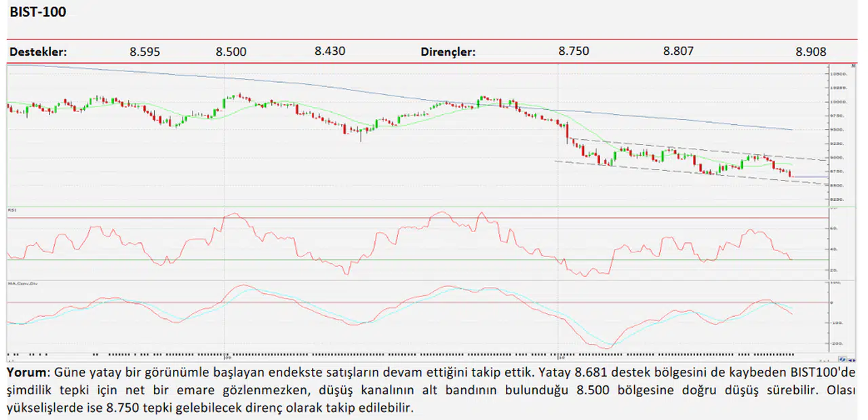Select the left navigation arrow icon bottom-right
Screen dimensions: 868x420
pos(850,360)
